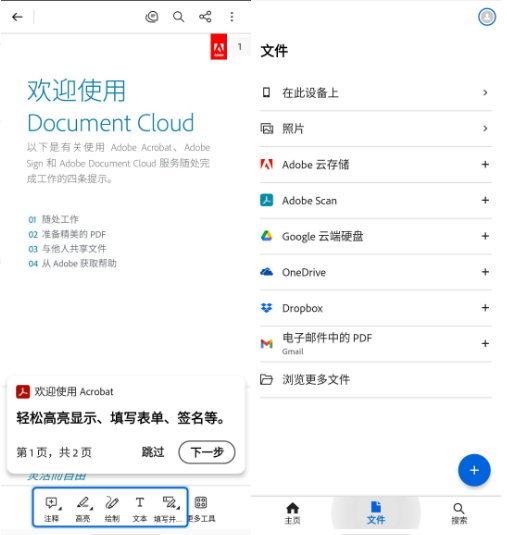The width and height of the screenshot is (507, 535).
Task: Open 浏览更多文件 browse more files
Action: click(x=376, y=379)
